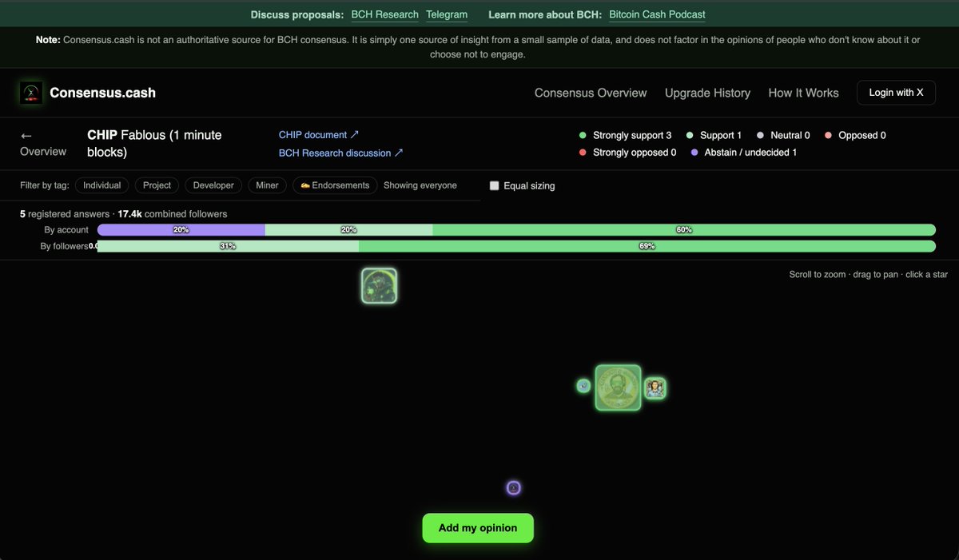Select the green avatar star at top of the chart

point(379,286)
